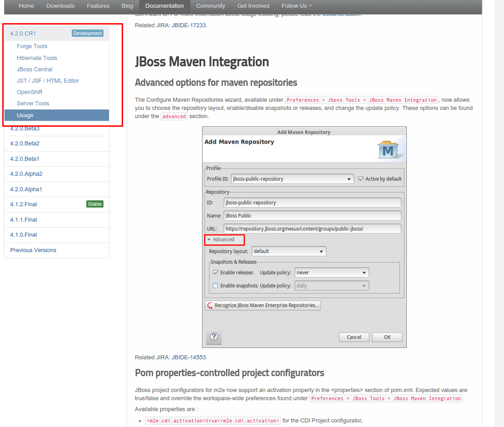Viewport: 504px width, 427px height.
Task: Click the OK button in dialog
Action: (x=387, y=337)
